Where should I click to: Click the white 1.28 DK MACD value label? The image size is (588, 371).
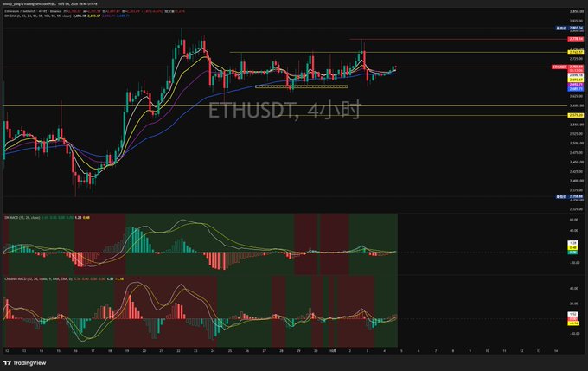pyautogui.click(x=572, y=243)
